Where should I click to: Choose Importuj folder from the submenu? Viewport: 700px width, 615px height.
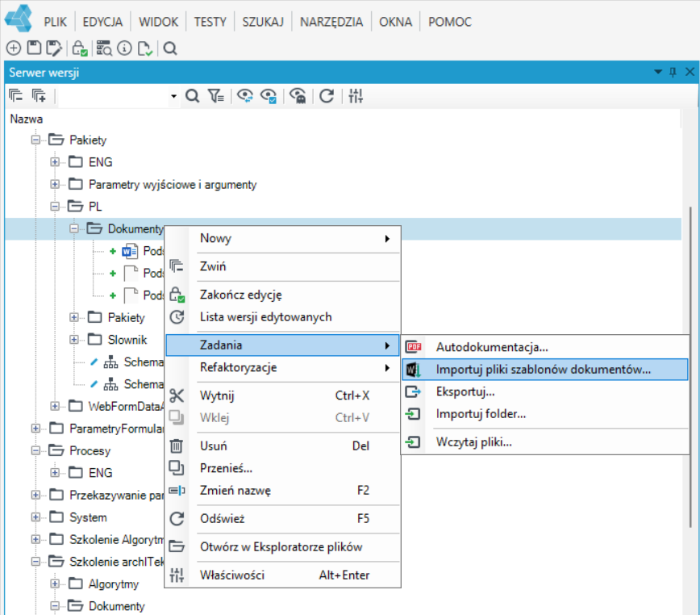(x=544, y=414)
